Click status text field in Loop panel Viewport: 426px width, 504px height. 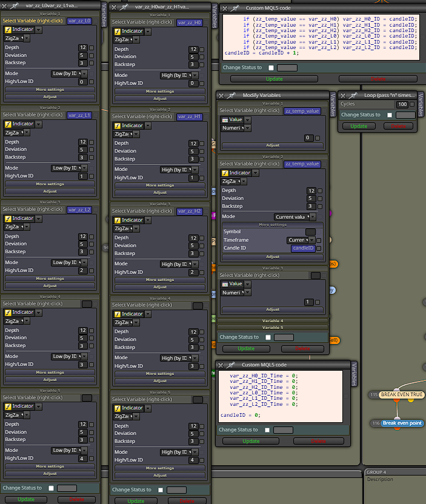click(x=405, y=115)
